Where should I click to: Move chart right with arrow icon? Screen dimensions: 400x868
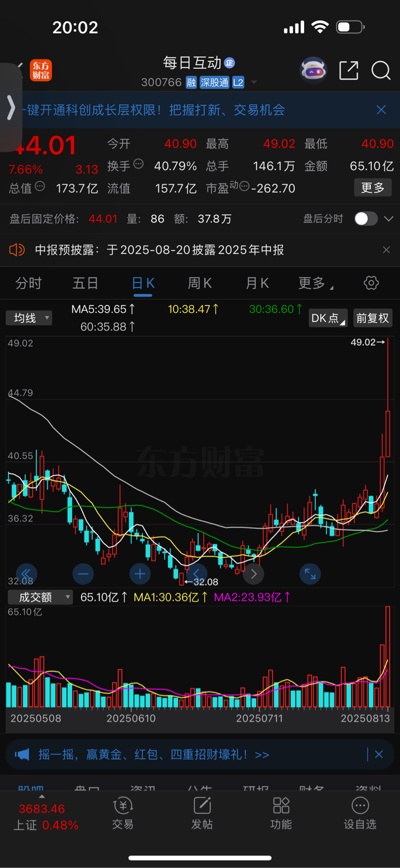tap(254, 574)
